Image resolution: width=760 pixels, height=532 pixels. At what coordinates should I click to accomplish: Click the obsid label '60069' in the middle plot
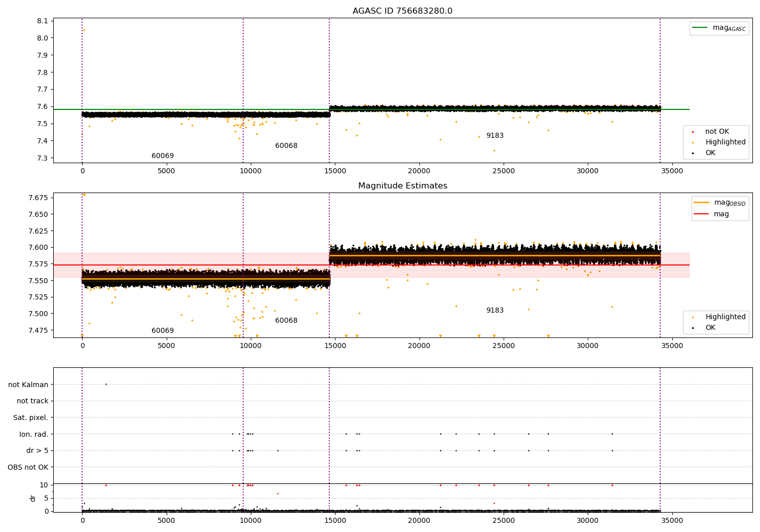coord(163,331)
